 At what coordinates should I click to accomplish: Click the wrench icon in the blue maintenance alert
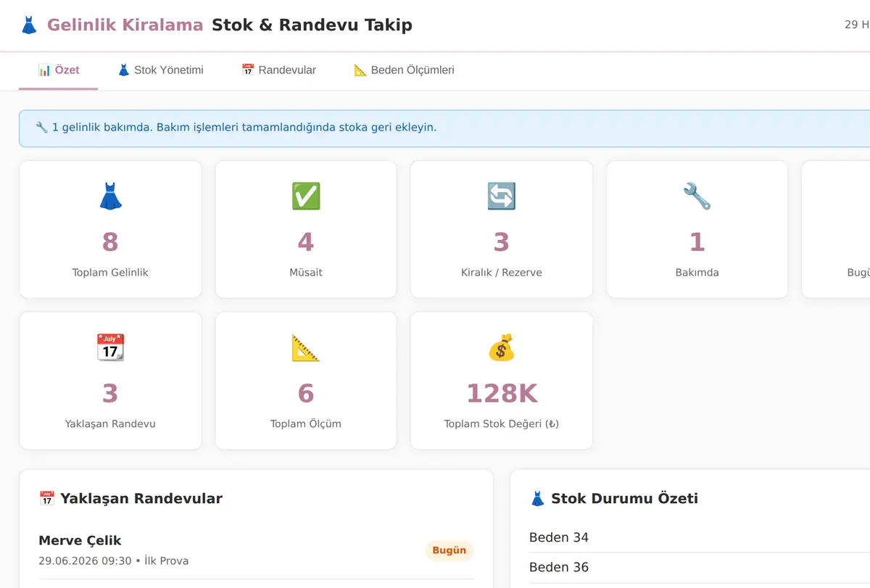(41, 128)
